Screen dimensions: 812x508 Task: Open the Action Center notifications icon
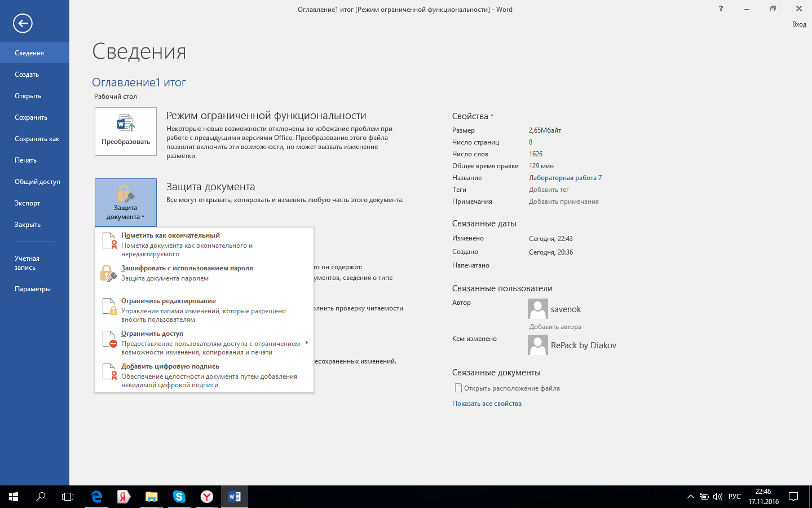click(x=793, y=497)
